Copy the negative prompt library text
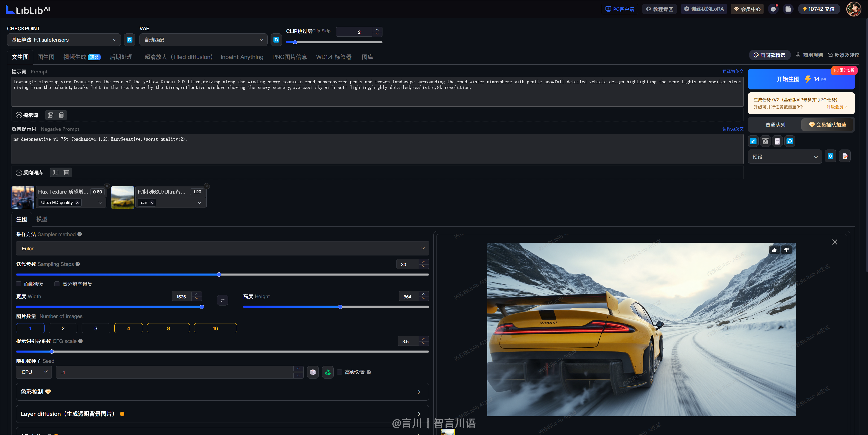868x435 pixels. coord(56,172)
